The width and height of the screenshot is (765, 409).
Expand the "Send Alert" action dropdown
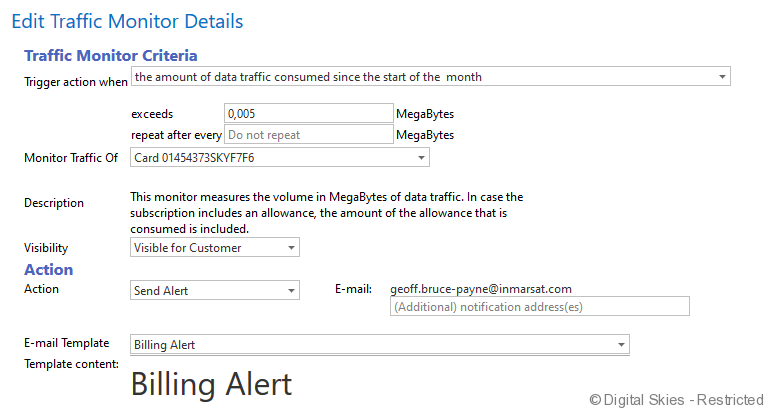pyautogui.click(x=215, y=291)
